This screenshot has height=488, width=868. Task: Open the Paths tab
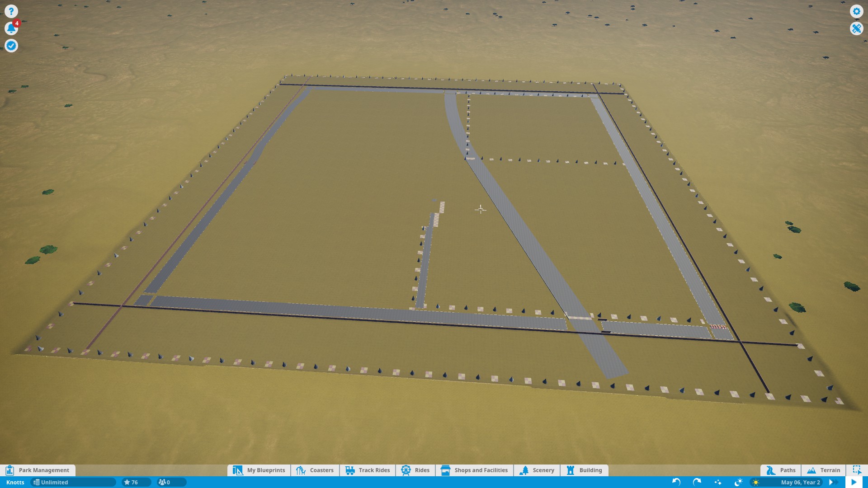(x=781, y=470)
